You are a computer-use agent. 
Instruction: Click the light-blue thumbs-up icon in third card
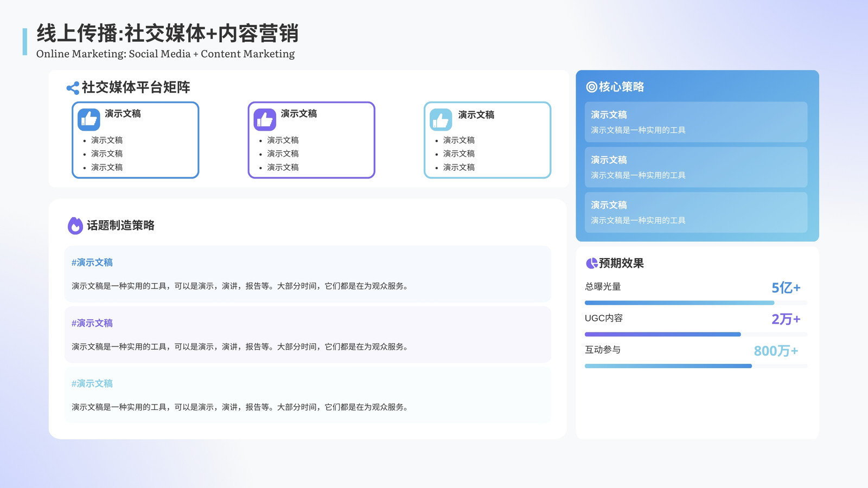pos(441,119)
